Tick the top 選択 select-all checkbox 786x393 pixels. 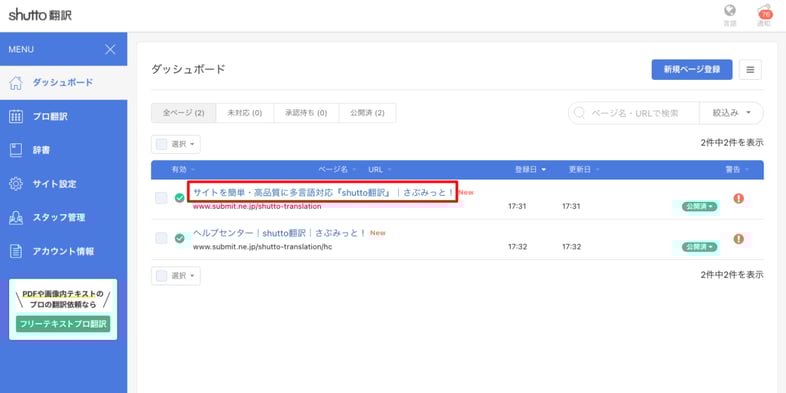pos(161,144)
